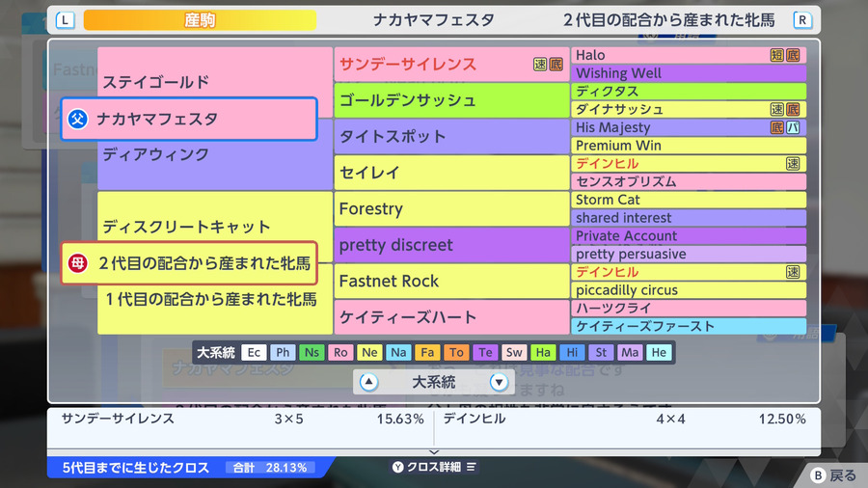
Task: Click the Ec lineage swatch
Action: click(254, 352)
